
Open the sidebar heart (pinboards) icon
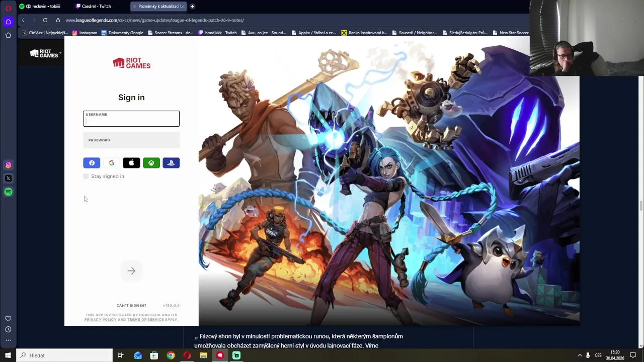point(8,318)
